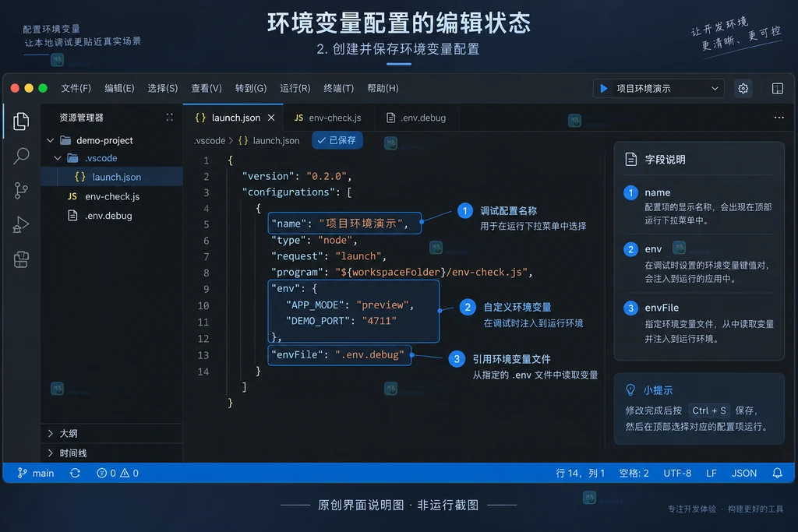Collapse the demo-project folder
The height and width of the screenshot is (532, 798).
50,140
